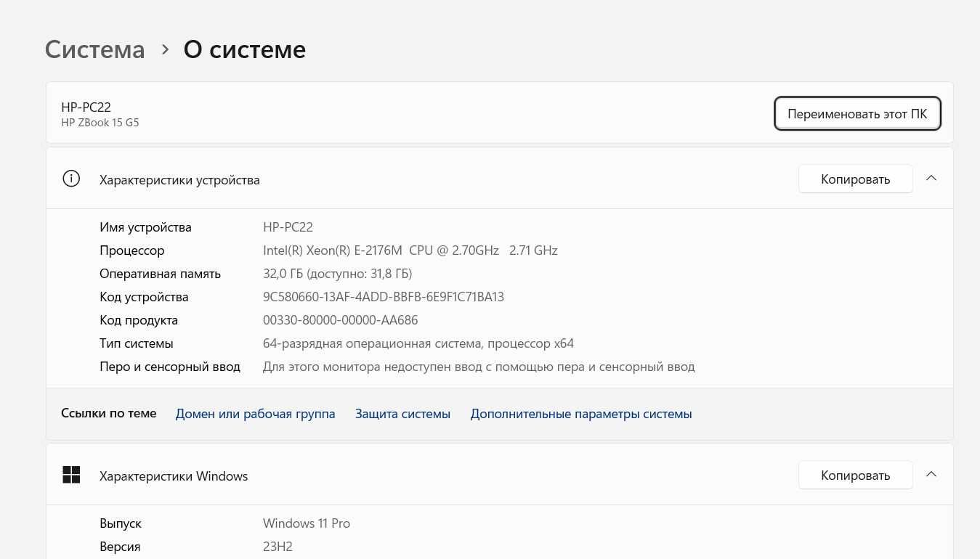
Task: Click the Код устройства label
Action: [144, 297]
